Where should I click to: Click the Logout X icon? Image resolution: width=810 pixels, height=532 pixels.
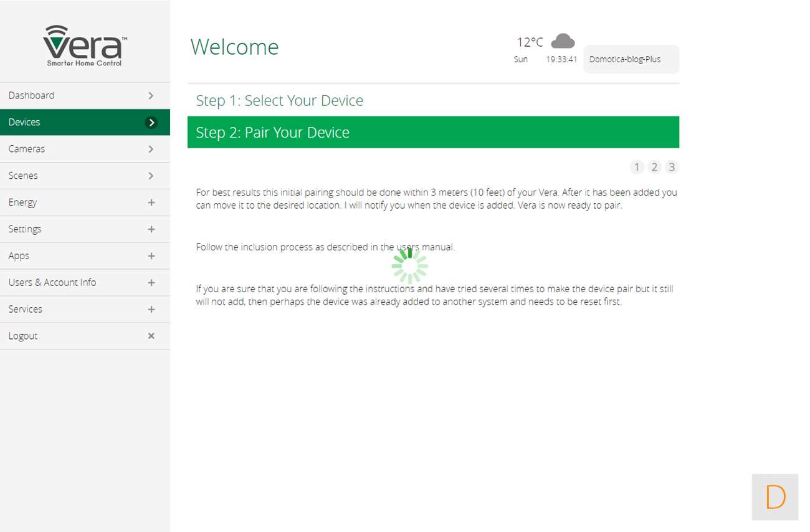point(151,336)
